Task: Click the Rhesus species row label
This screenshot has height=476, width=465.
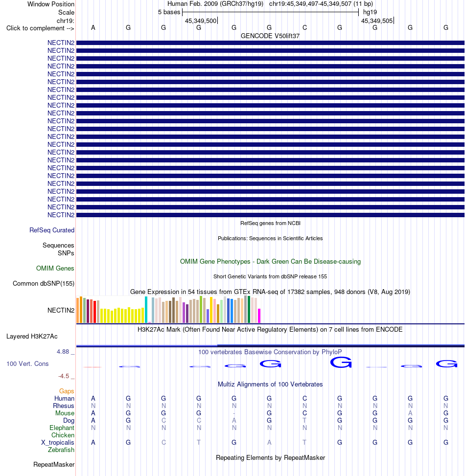Action: (x=64, y=406)
